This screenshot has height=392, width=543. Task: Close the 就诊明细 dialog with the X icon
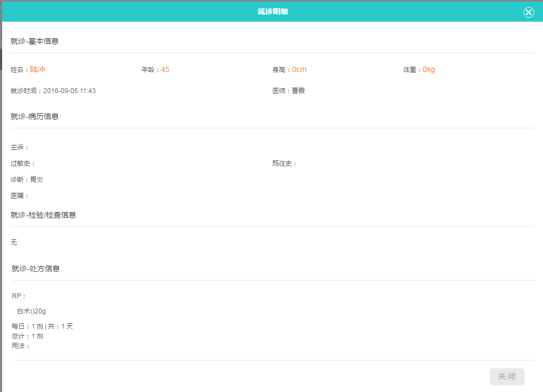coord(528,12)
